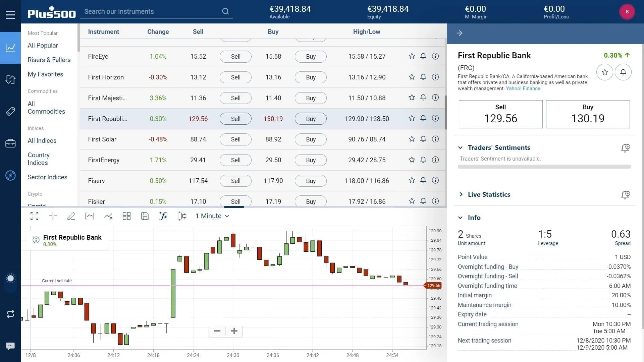Viewport: 644px width, 362px height.
Task: Sort instruments by Change column
Action: click(x=158, y=32)
